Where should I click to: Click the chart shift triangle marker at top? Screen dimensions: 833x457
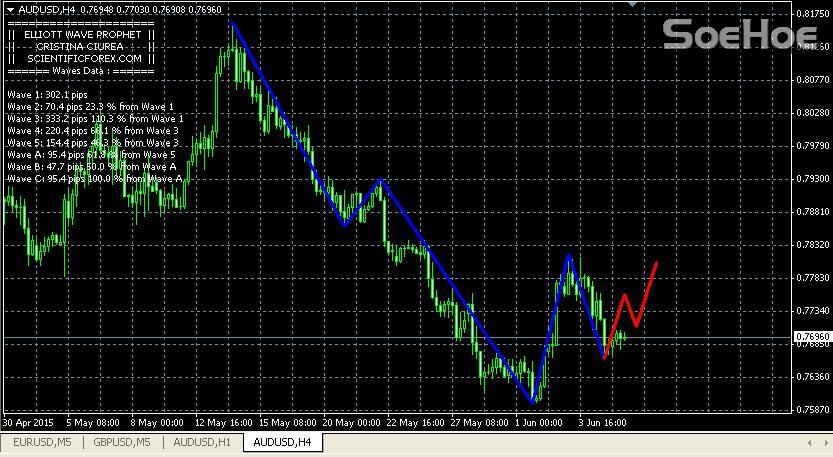click(x=632, y=4)
